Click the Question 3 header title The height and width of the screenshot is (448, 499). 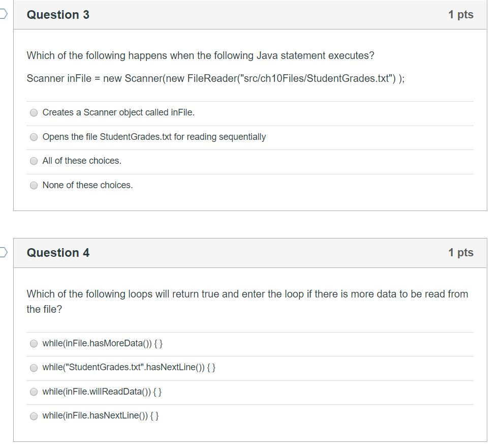[58, 15]
